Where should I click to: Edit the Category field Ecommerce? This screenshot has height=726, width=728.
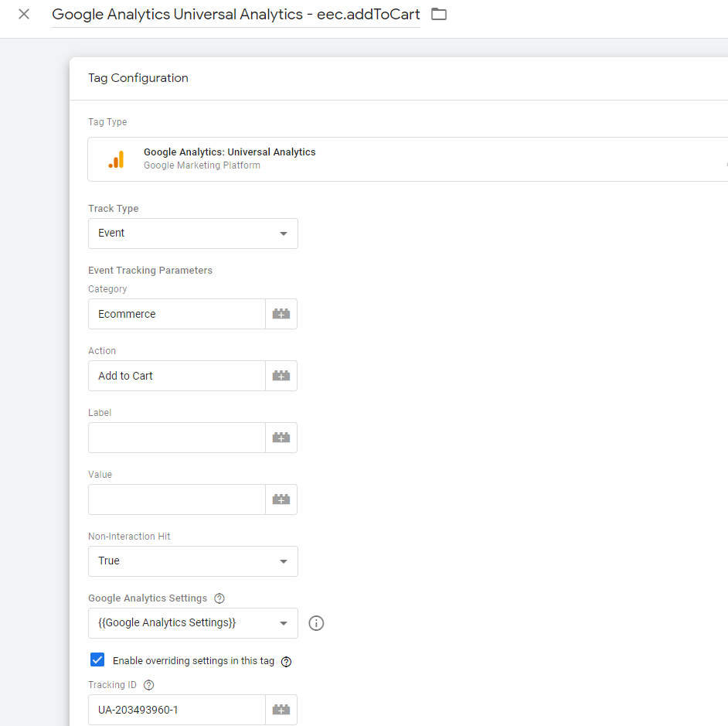coord(177,314)
